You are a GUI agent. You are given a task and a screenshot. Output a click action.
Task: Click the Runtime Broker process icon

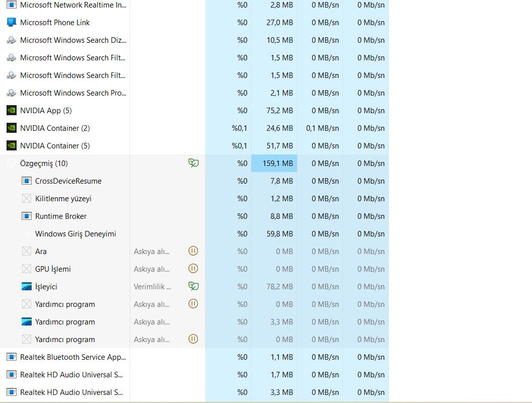[x=27, y=216]
